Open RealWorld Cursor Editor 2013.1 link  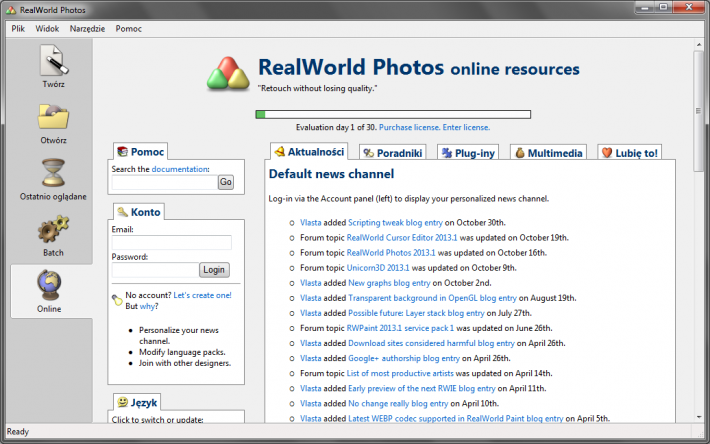pos(402,238)
